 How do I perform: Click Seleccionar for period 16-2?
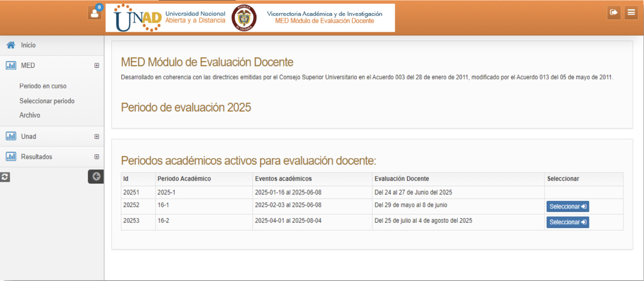[567, 222]
